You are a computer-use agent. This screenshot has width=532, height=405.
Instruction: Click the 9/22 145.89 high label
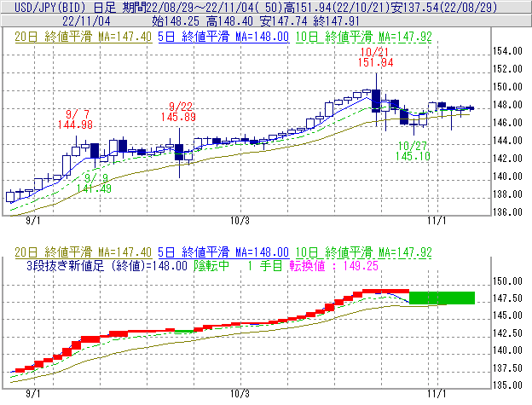(x=178, y=112)
